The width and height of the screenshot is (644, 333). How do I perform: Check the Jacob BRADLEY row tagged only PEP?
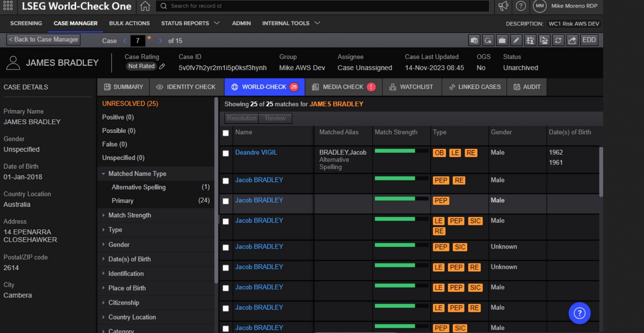click(226, 201)
